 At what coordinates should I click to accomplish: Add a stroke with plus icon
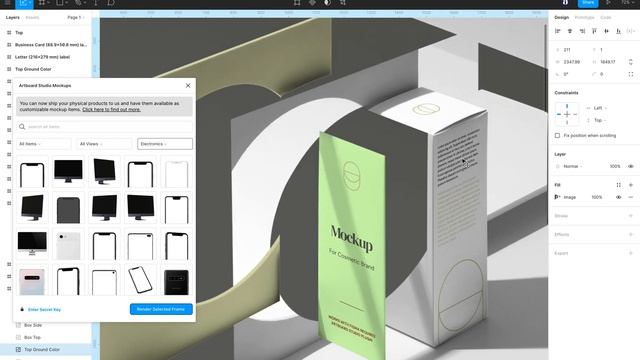(x=631, y=216)
